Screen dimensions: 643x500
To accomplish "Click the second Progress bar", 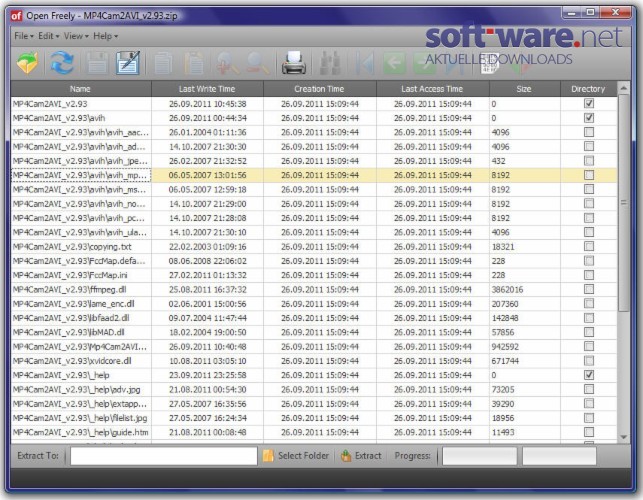I will coord(559,456).
